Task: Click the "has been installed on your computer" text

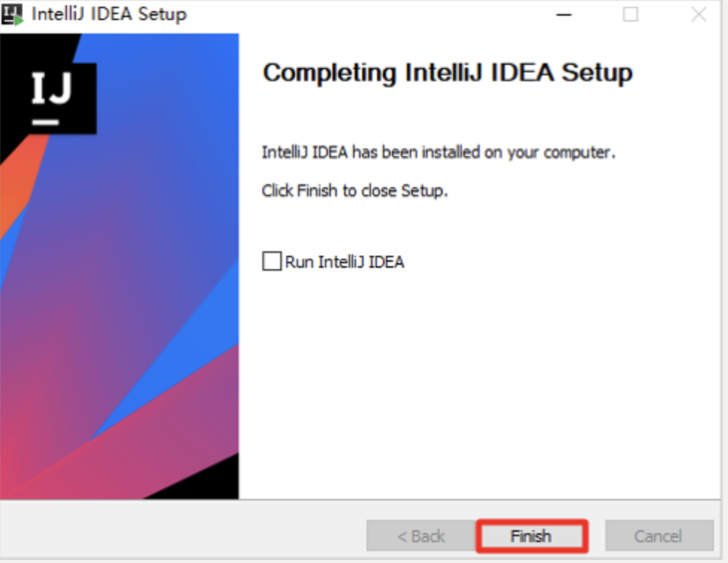Action: [484, 152]
